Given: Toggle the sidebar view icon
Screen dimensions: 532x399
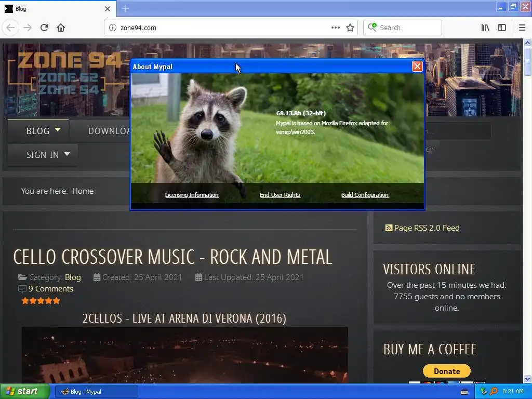Looking at the screenshot, I should [502, 28].
